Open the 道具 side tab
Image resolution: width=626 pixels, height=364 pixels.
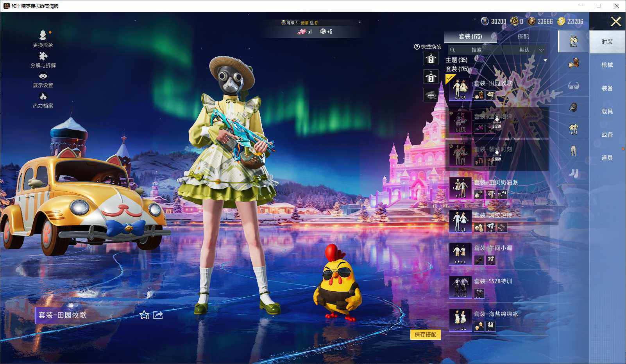pyautogui.click(x=607, y=158)
